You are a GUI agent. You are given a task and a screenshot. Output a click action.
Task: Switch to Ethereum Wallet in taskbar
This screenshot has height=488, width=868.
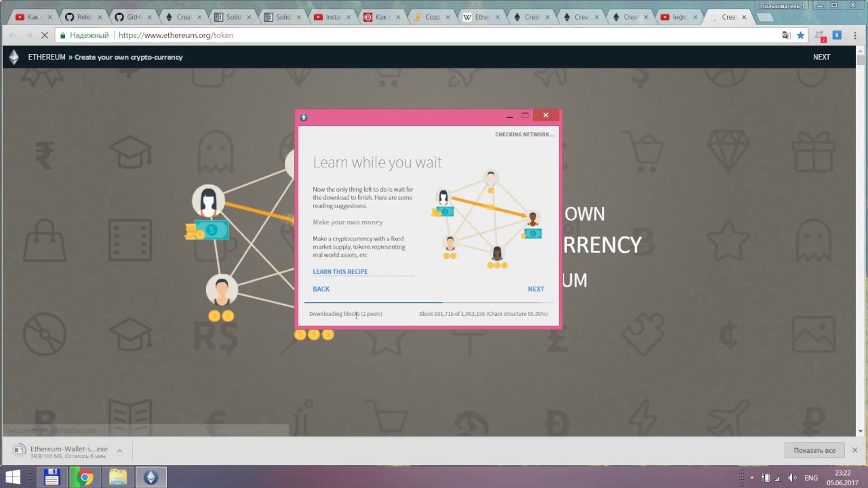pyautogui.click(x=151, y=477)
